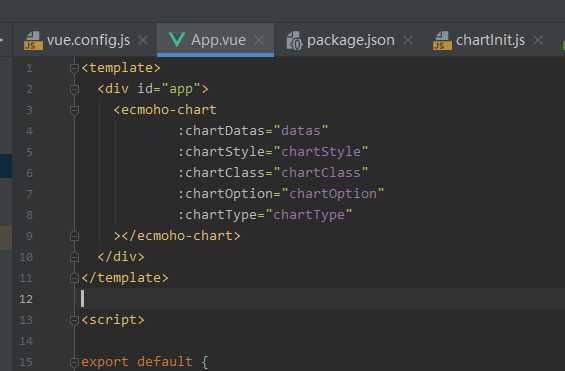
Task: Place cursor on chartOption value text
Action: click(333, 194)
